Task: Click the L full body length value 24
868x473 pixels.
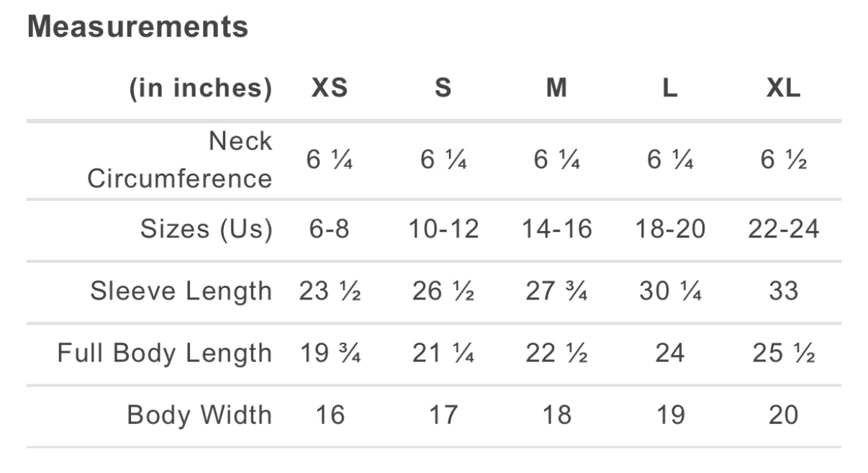Action: click(x=669, y=353)
